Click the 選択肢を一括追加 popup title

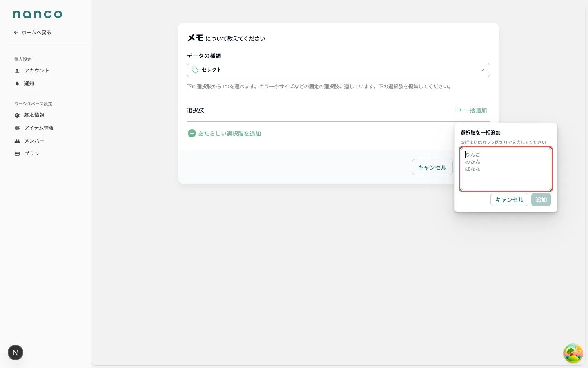481,133
